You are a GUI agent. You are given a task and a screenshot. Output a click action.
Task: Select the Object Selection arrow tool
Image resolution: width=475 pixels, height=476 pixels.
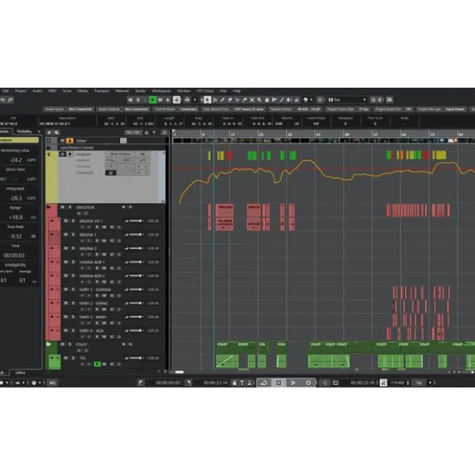point(207,100)
